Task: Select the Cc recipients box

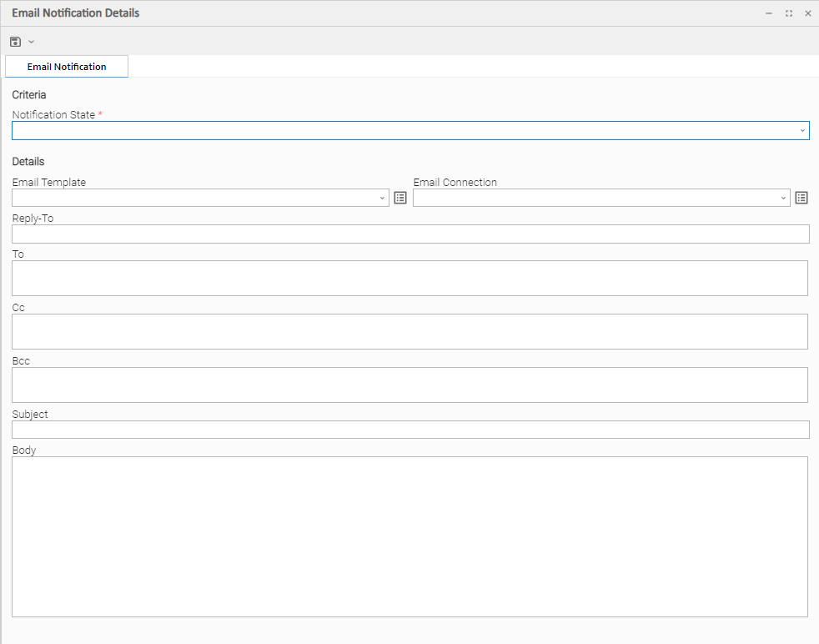Action: [409, 331]
